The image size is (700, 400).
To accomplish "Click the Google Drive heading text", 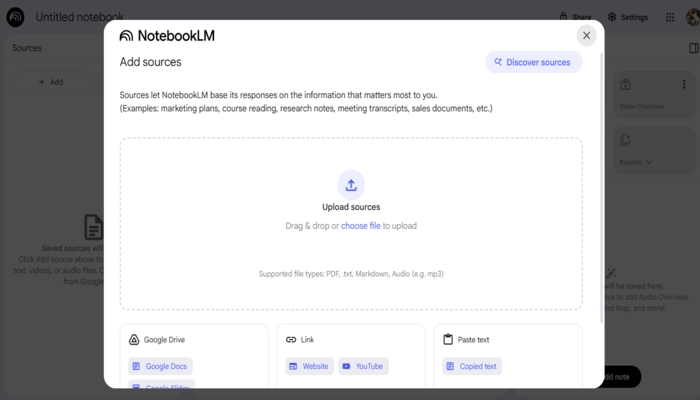I will click(x=164, y=340).
